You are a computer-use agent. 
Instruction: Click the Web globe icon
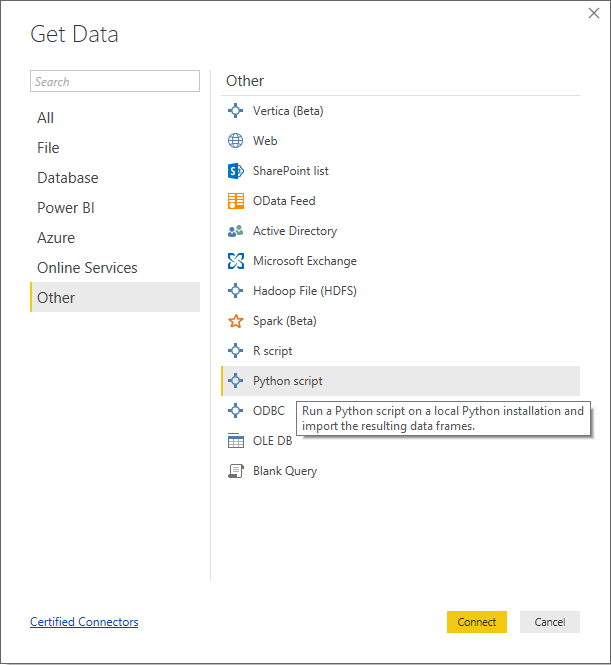tap(235, 141)
